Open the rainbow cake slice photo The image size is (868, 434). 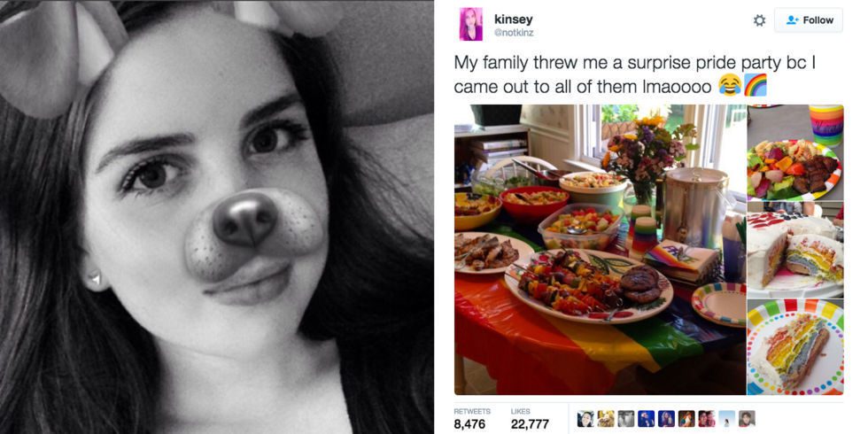tap(795, 347)
